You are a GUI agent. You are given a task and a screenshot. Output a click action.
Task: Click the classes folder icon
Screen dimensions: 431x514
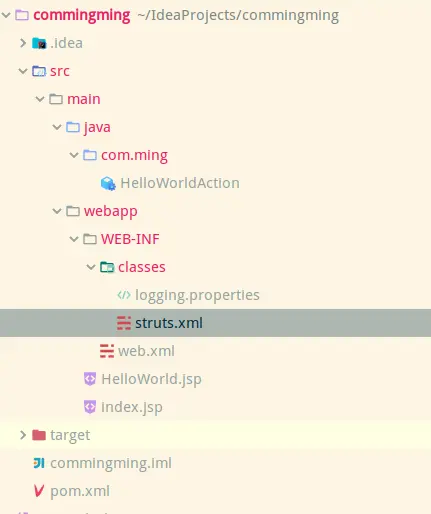point(107,267)
